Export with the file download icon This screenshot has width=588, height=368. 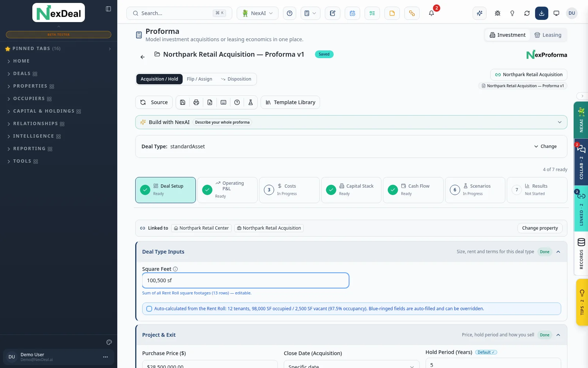[210, 102]
